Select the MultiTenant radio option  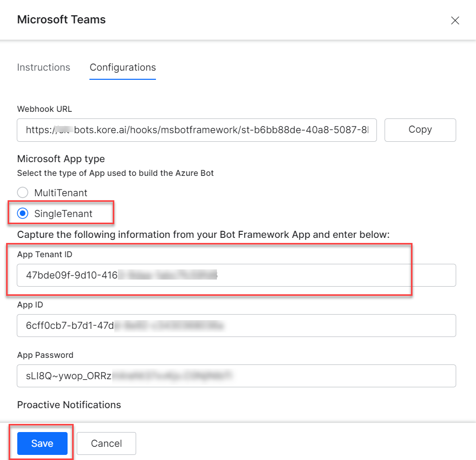coord(23,192)
